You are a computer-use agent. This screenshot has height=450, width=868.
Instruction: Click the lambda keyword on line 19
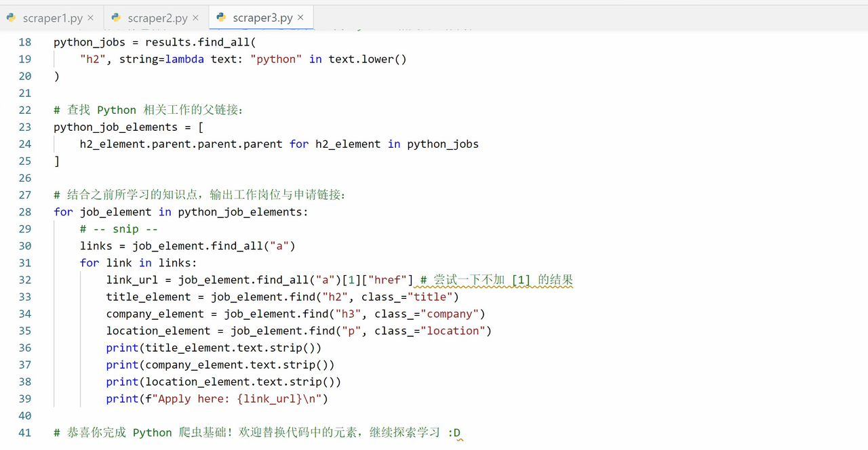coord(184,59)
